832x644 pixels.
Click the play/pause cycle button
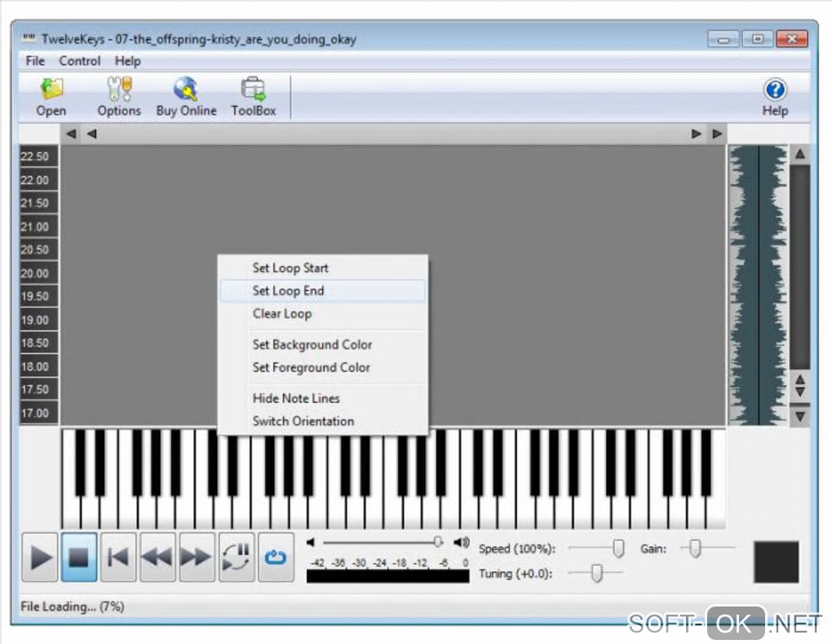click(x=236, y=558)
